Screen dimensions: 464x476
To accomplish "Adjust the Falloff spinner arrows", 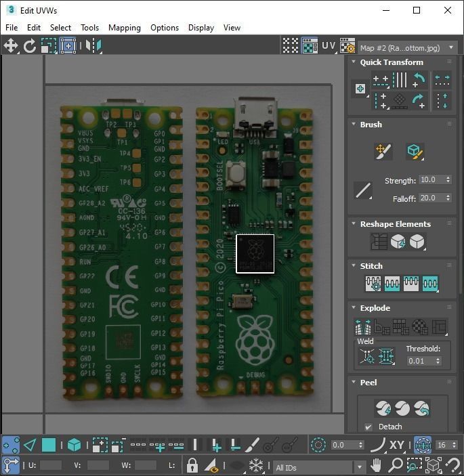I will click(448, 198).
